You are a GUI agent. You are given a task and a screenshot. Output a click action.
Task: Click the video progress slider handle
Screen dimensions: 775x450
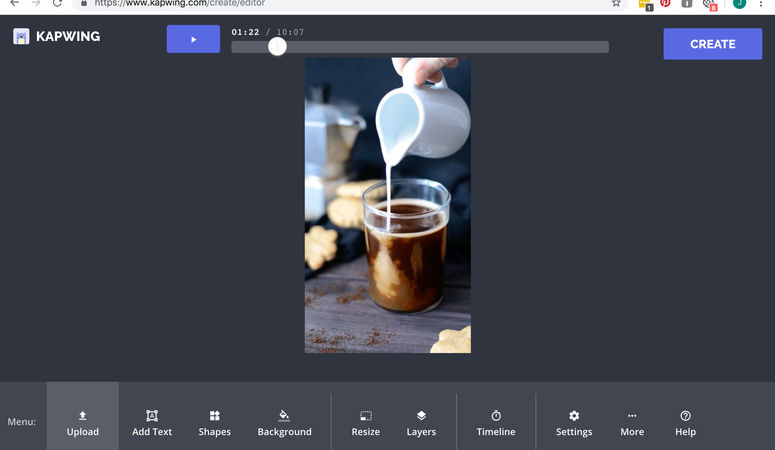tap(277, 46)
